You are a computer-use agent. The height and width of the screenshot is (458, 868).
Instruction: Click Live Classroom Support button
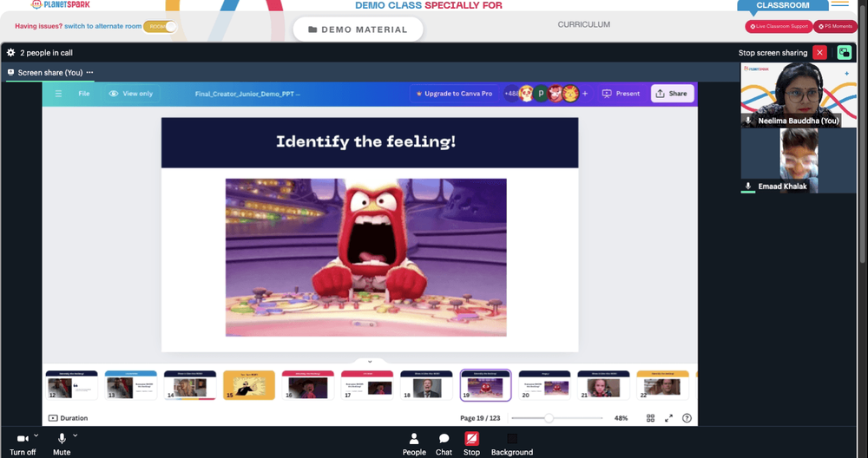coord(779,26)
